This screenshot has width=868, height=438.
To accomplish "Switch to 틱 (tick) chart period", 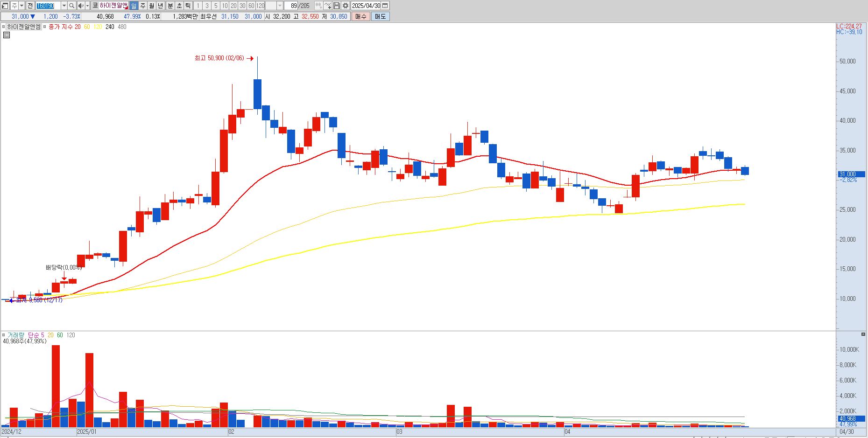I will [x=188, y=6].
